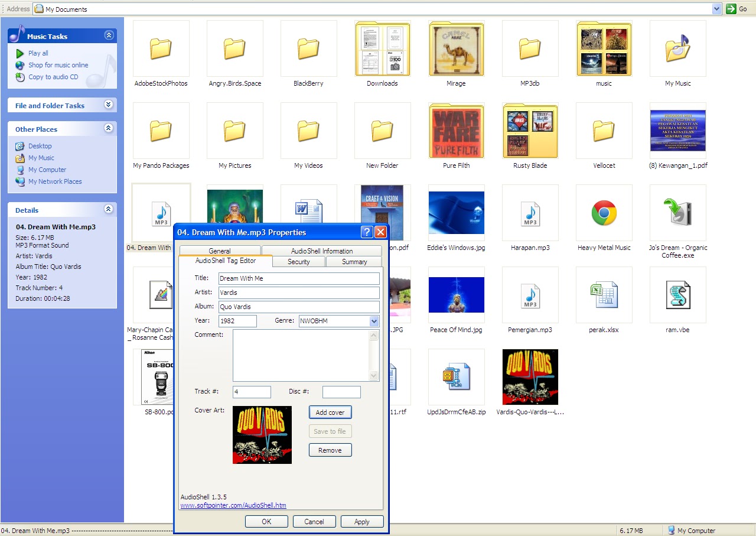Switch to the Security tab
The image size is (756, 536).
(x=299, y=261)
